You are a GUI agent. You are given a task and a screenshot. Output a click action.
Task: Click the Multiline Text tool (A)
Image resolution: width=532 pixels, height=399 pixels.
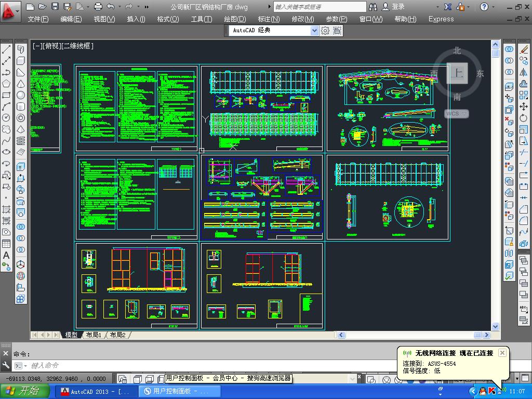(x=6, y=255)
